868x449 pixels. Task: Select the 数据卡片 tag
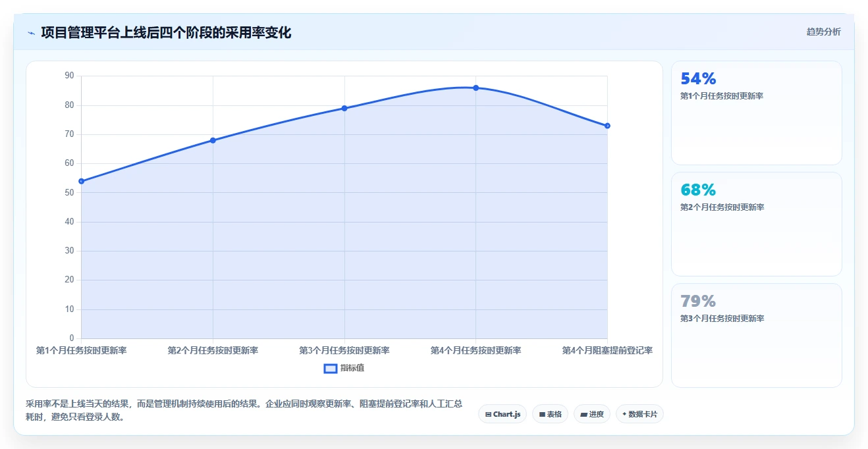639,414
